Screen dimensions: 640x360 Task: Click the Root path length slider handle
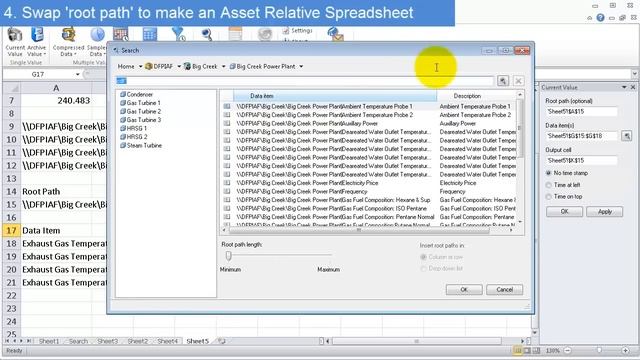click(229, 256)
